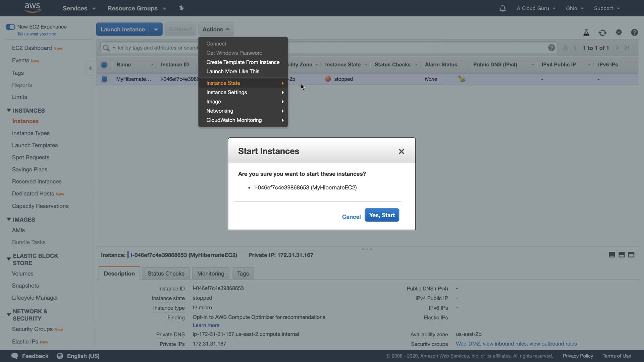The image size is (644, 362).
Task: Open the lab flask experiments icon
Action: [x=586, y=33]
